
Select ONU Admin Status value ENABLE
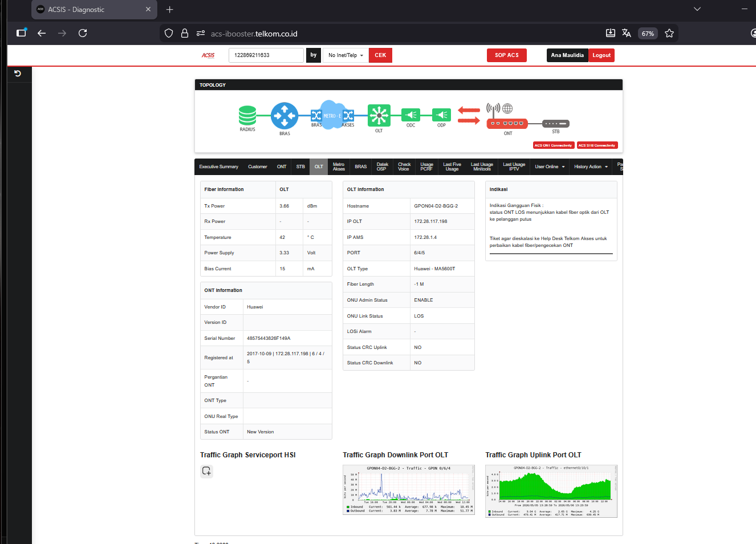[x=424, y=300]
